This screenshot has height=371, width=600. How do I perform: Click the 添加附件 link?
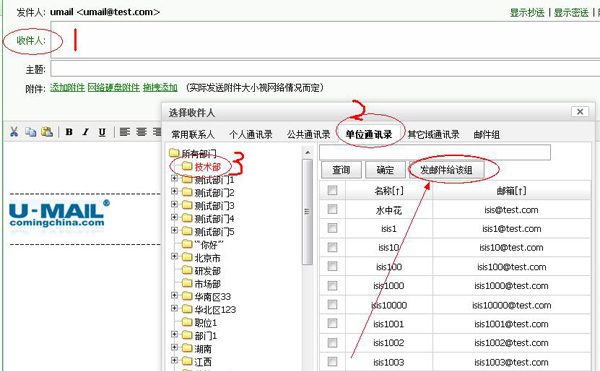67,88
